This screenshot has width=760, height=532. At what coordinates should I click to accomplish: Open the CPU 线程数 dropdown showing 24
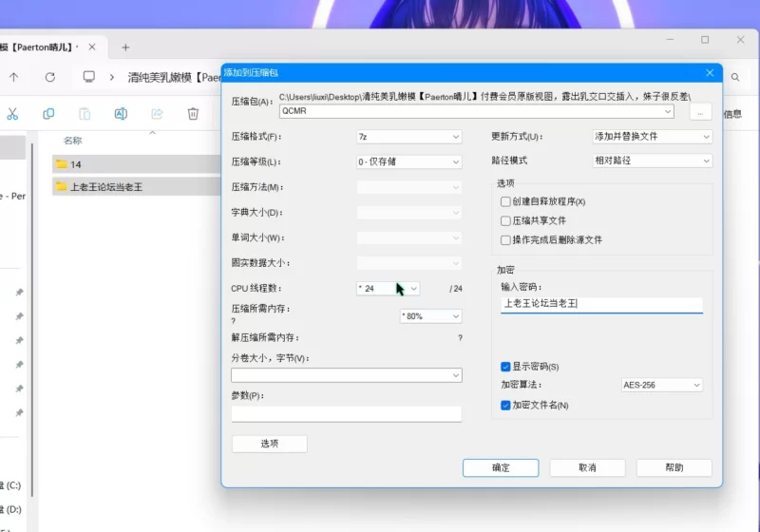388,288
